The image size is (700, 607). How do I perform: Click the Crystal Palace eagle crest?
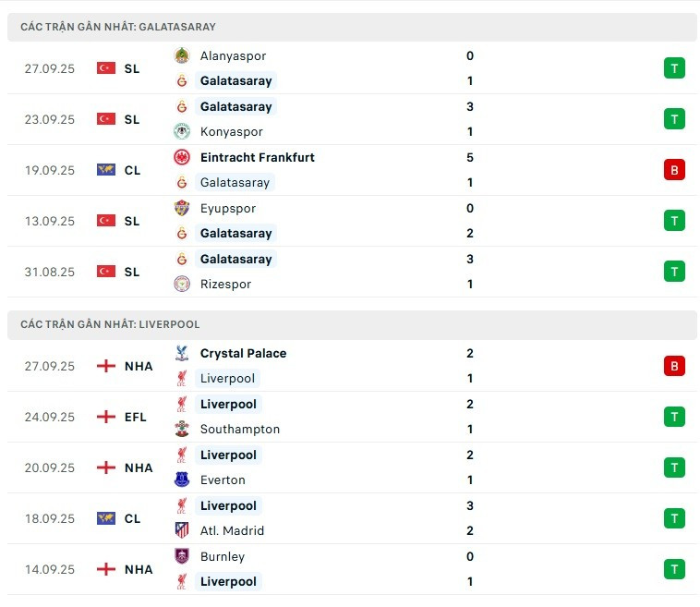point(182,353)
